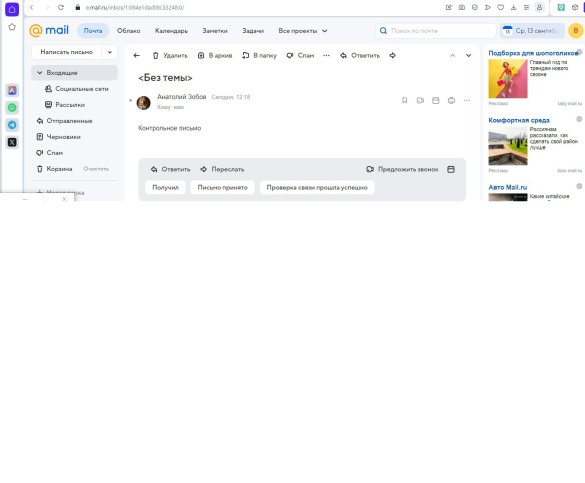Screen dimensions: 585x483
Task: Expand the Написать письмо dropdown arrow
Action: [x=110, y=52]
